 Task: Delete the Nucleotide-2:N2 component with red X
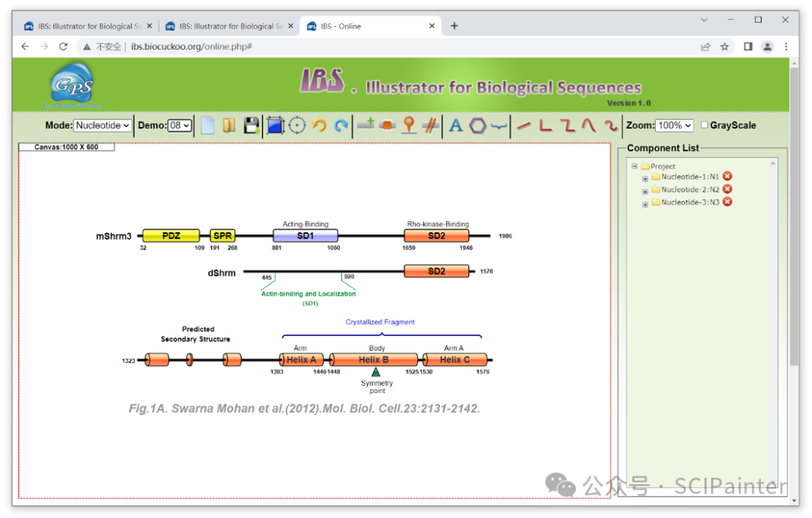(x=727, y=189)
